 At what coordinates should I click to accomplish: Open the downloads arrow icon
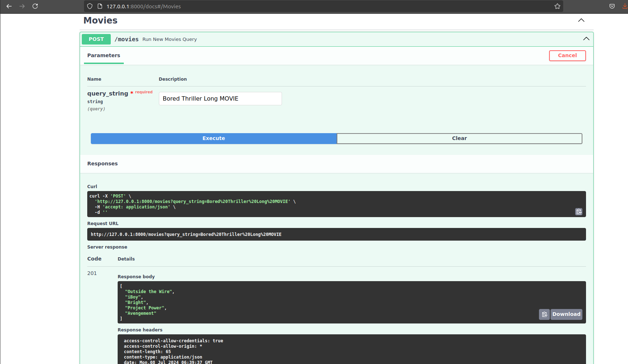click(x=625, y=6)
